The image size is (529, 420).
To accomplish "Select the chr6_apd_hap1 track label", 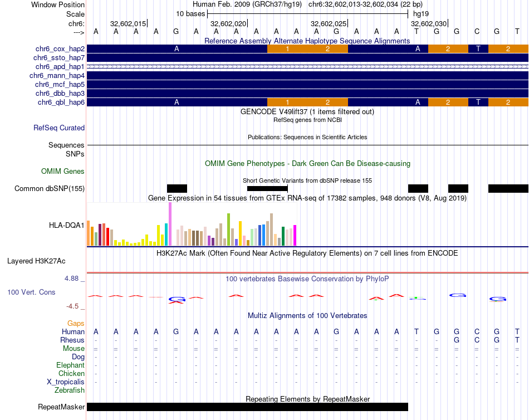I will [60, 66].
